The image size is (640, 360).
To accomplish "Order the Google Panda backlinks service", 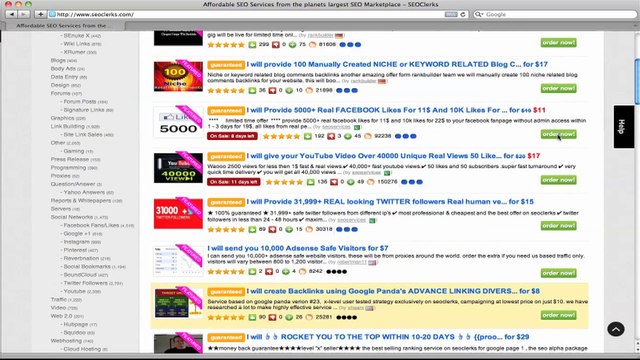I will 558,315.
